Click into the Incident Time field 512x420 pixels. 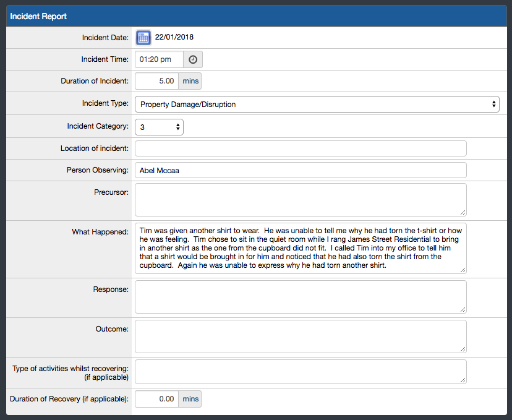pyautogui.click(x=158, y=59)
